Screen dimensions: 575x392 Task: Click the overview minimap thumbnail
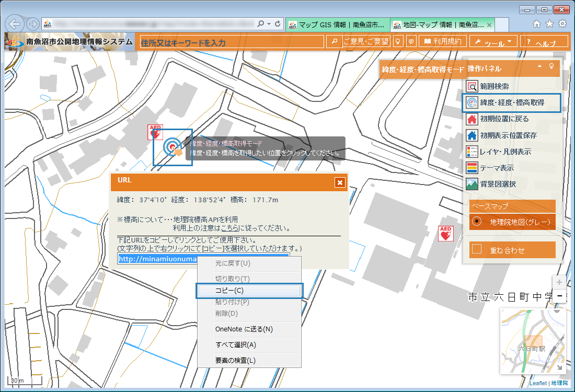pyautogui.click(x=534, y=341)
